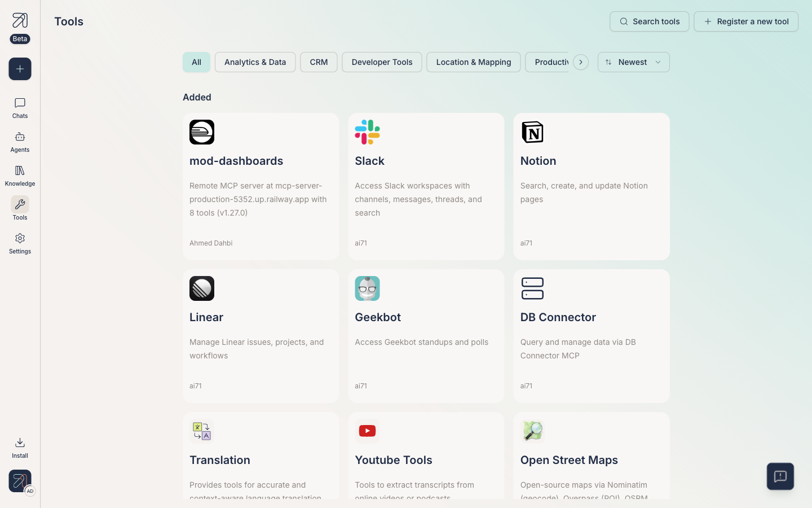Open the feedback chat bubble button
The height and width of the screenshot is (508, 812).
coord(780,476)
